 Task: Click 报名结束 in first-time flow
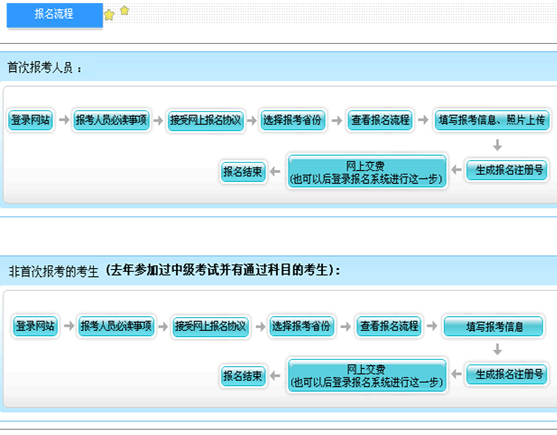click(243, 172)
